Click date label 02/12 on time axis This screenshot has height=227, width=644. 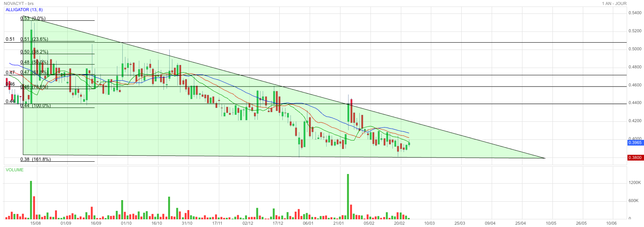(248, 223)
